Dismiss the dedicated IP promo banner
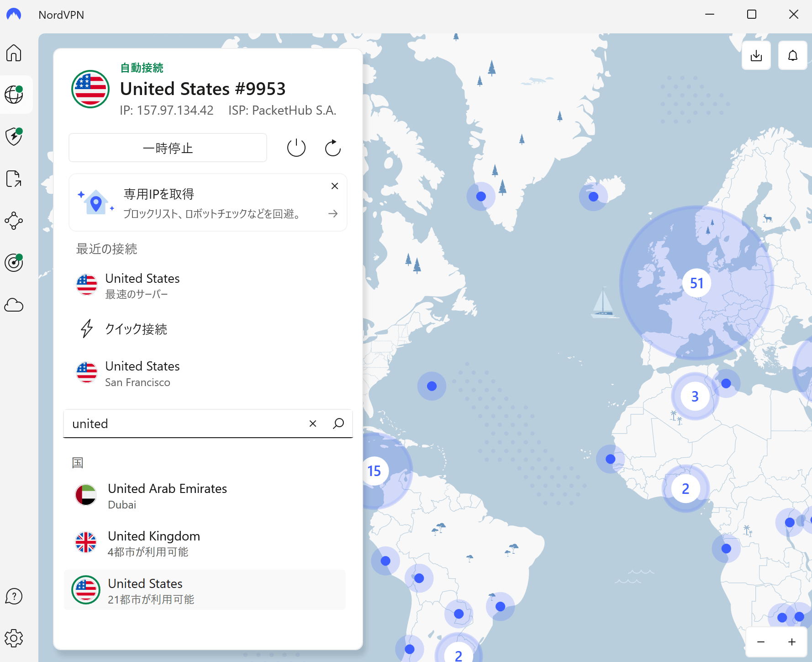Viewport: 812px width, 662px height. [x=335, y=186]
